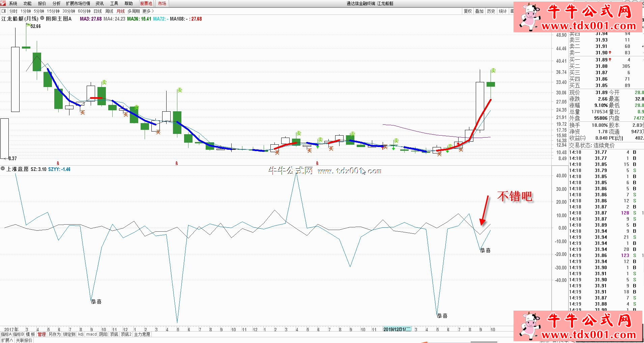Image resolution: width=644 pixels, height=343 pixels.
Task: Switch to the 市场 tab
Action: 162,3
